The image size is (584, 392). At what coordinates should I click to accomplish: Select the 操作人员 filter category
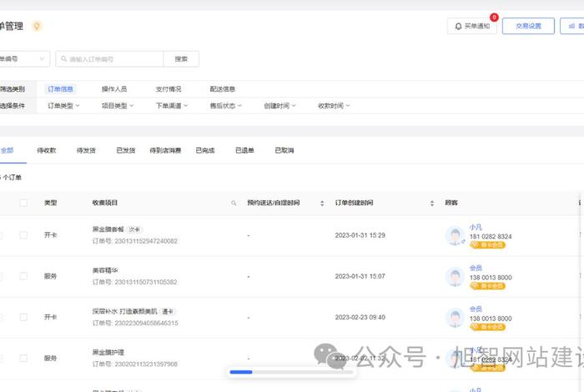(x=114, y=89)
